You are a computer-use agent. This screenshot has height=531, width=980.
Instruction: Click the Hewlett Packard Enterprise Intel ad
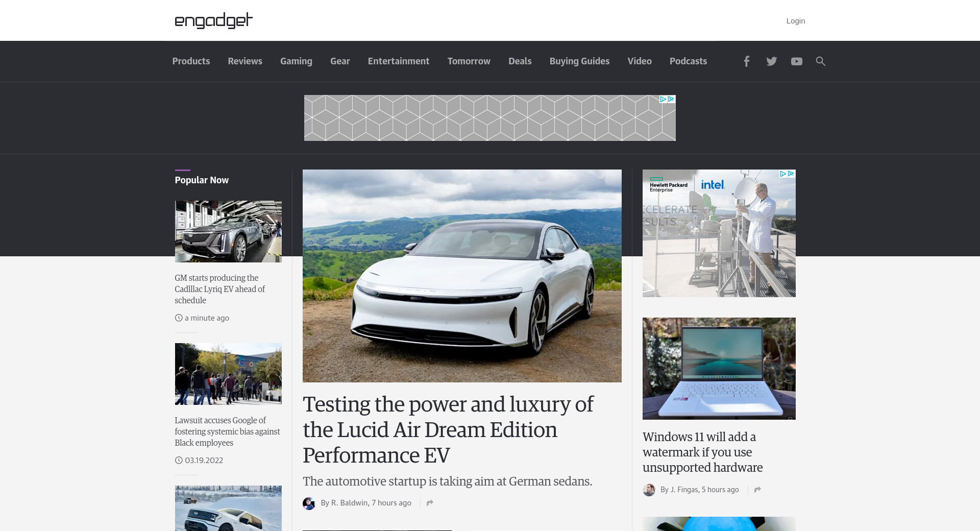pos(719,233)
